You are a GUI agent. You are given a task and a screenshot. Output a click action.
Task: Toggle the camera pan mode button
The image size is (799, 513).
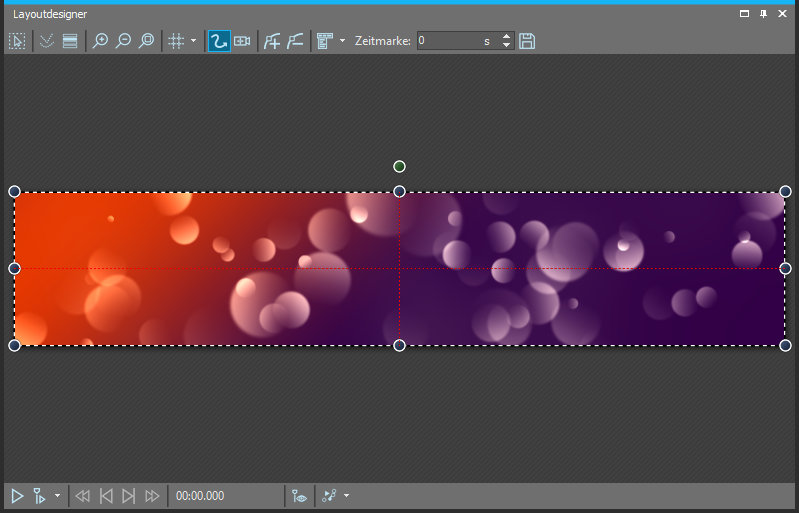click(242, 41)
